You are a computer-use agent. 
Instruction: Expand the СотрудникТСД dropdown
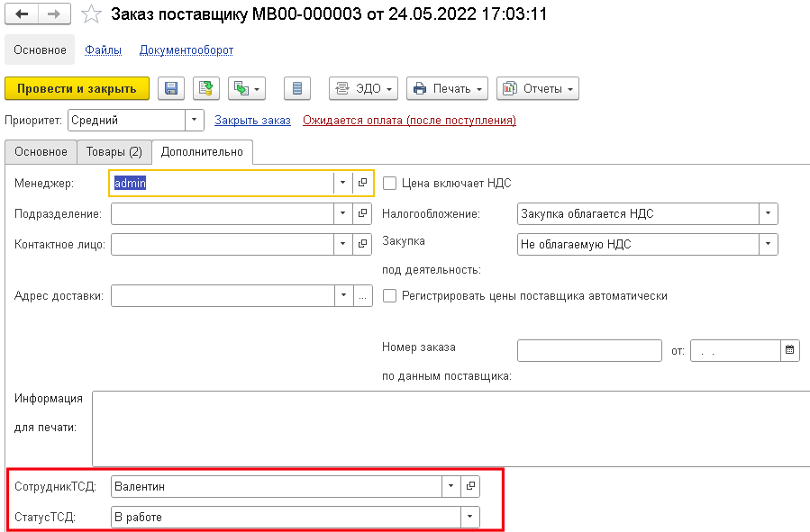point(451,486)
